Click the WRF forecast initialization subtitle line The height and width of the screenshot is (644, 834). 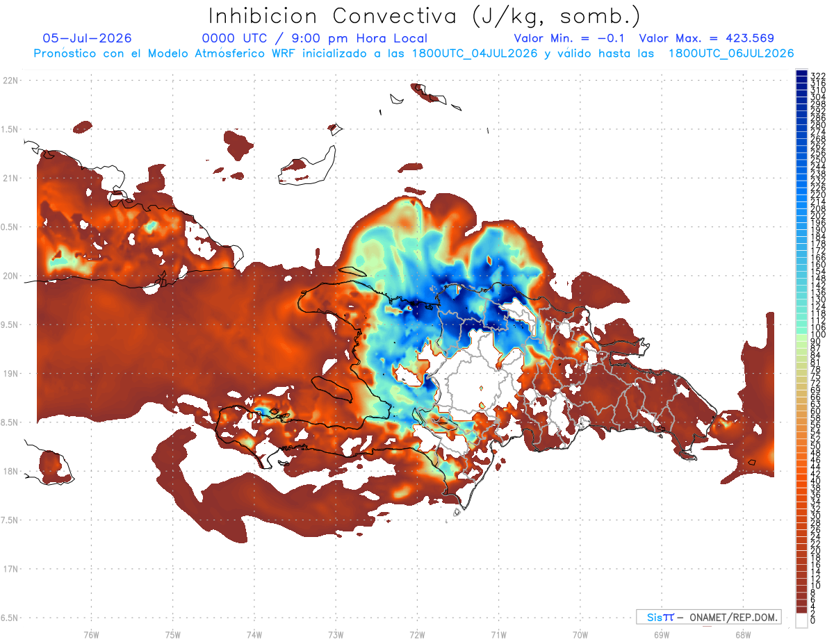[414, 53]
